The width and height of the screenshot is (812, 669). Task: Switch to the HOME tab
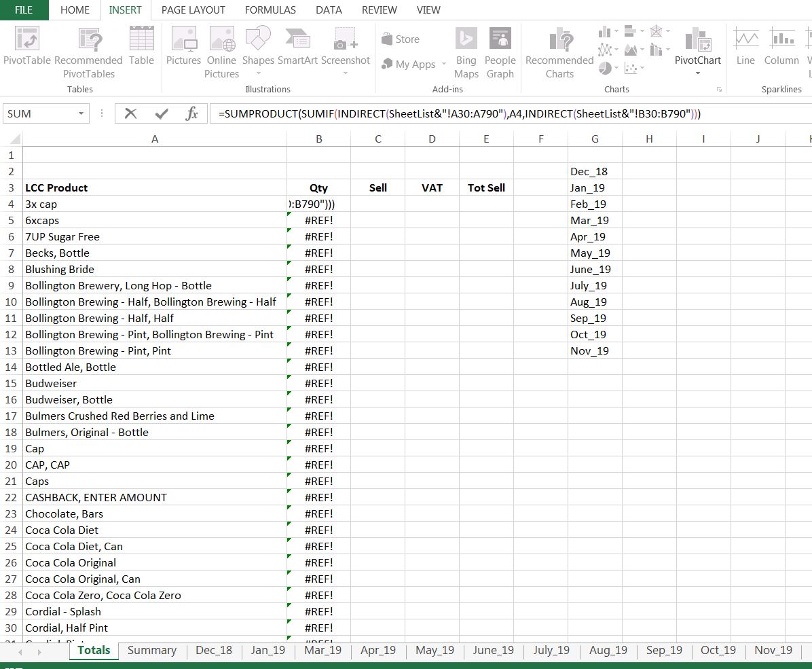[x=75, y=10]
